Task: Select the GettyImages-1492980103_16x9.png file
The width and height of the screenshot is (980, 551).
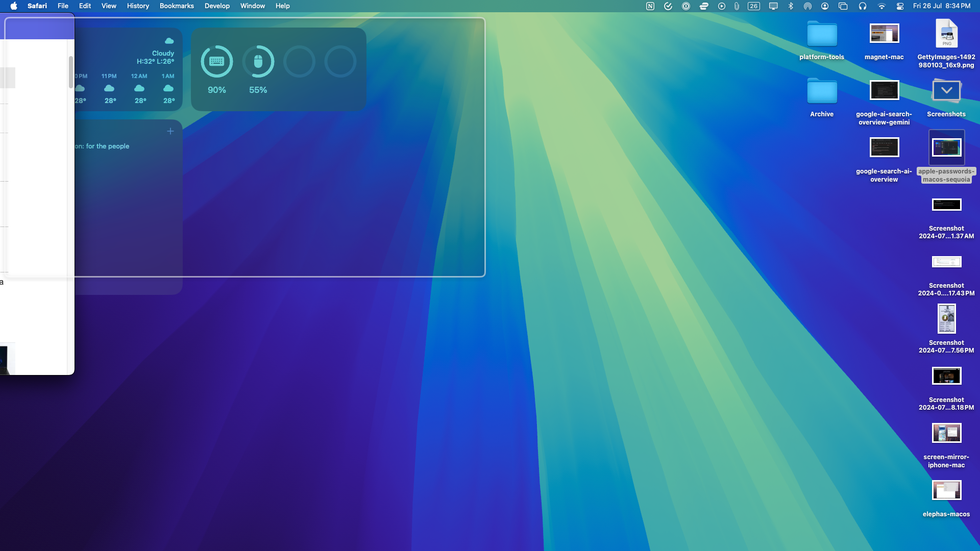Action: (946, 34)
